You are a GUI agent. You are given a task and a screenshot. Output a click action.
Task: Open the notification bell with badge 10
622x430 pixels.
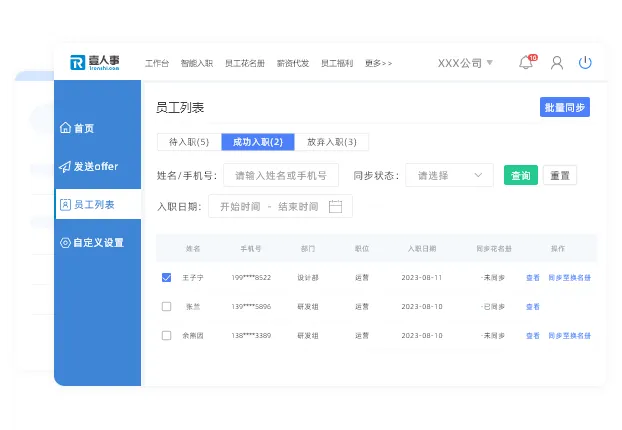pyautogui.click(x=528, y=62)
